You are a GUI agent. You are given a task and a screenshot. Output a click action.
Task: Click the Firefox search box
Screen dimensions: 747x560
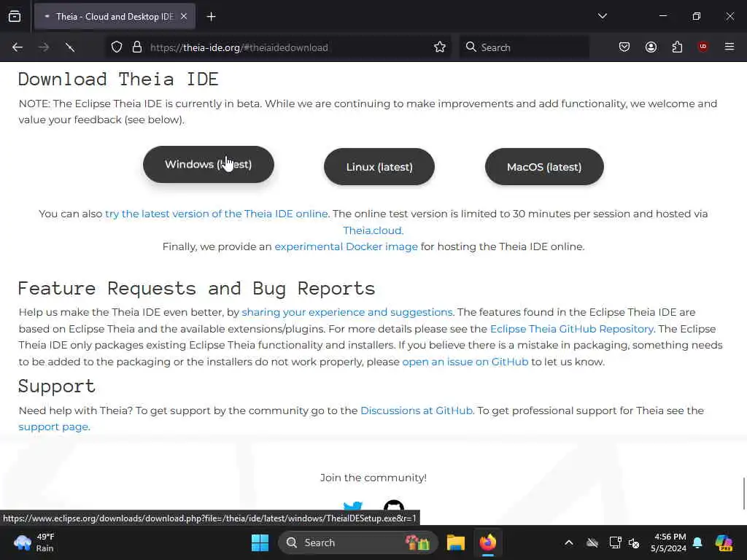[524, 47]
